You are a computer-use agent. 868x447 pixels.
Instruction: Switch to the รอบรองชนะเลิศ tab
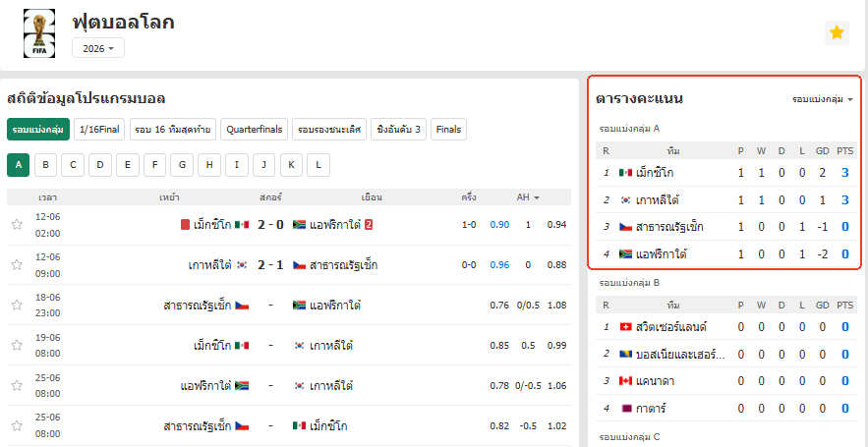(x=329, y=130)
